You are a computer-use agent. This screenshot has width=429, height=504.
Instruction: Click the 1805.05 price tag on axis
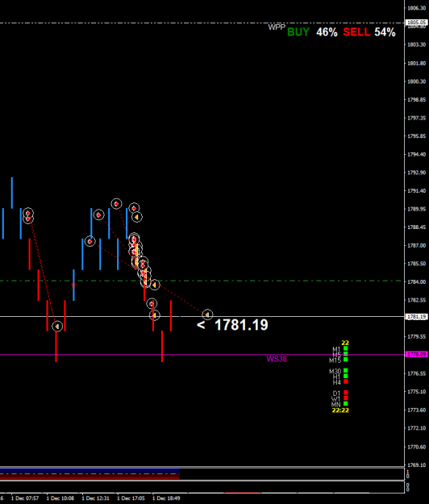pyautogui.click(x=417, y=23)
